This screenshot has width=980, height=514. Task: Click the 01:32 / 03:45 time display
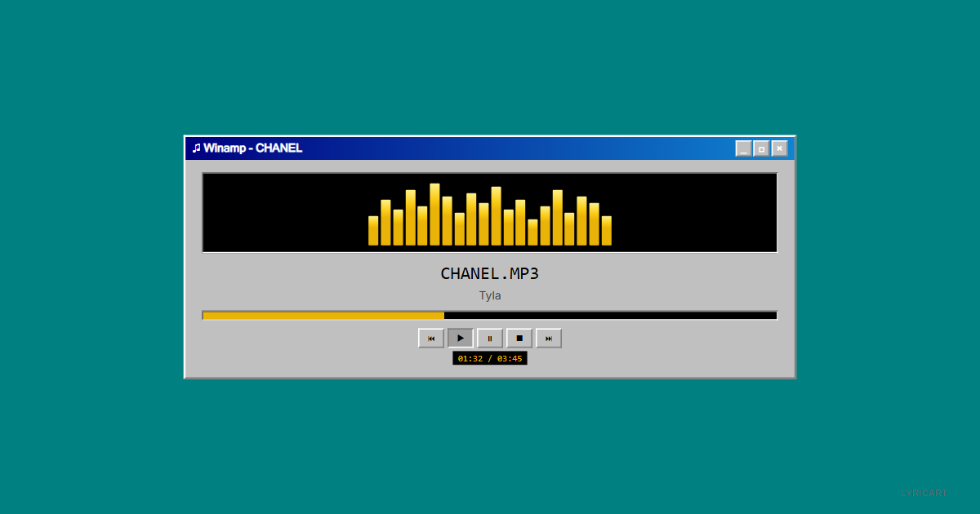click(490, 357)
